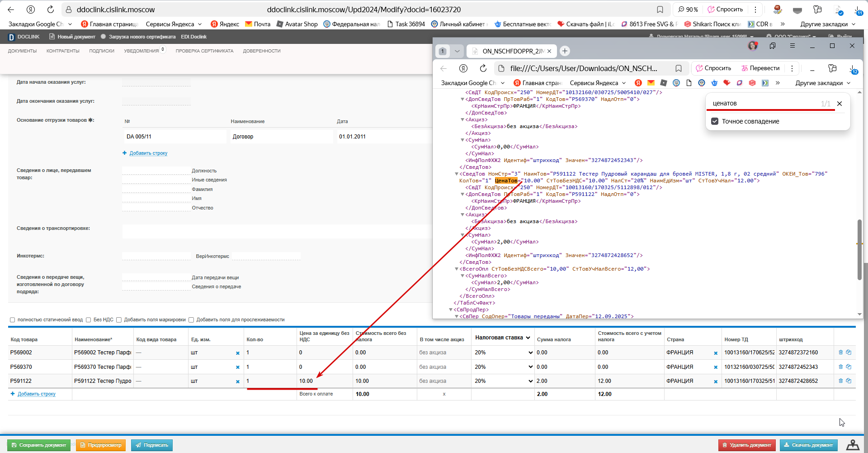This screenshot has width=868, height=453.
Task: Click 'Сохранить документ' button
Action: coord(39,445)
